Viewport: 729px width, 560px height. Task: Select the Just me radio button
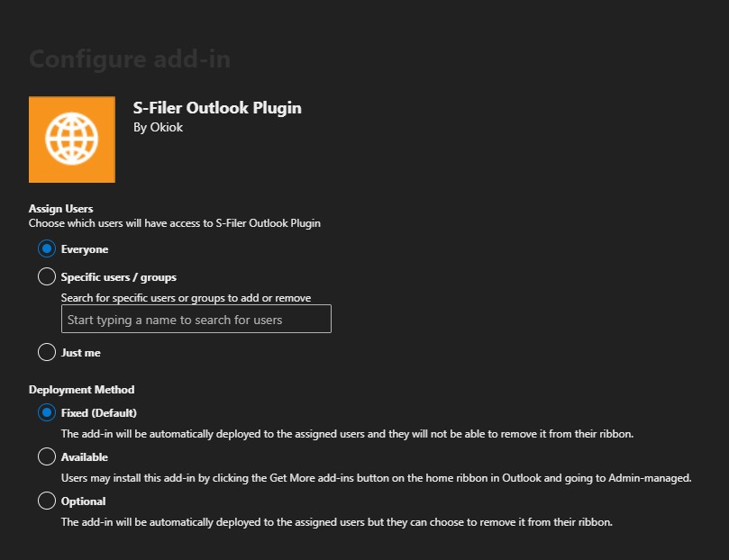(47, 352)
